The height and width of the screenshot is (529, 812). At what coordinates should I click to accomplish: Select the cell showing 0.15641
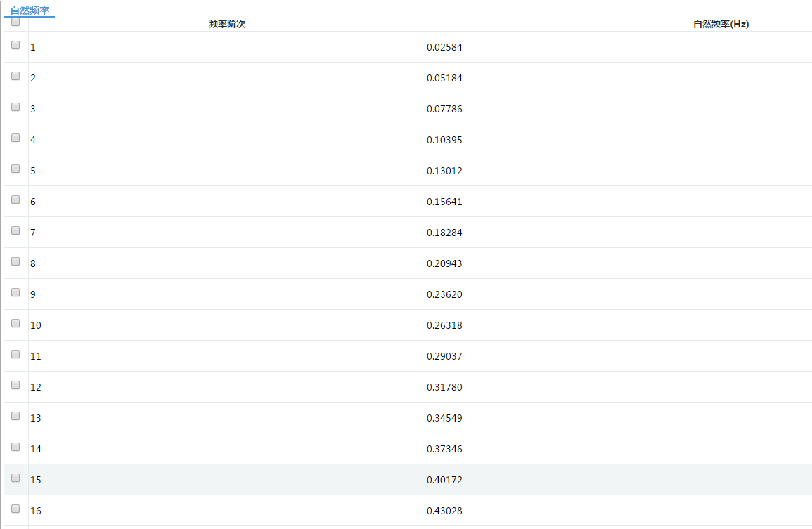click(444, 202)
